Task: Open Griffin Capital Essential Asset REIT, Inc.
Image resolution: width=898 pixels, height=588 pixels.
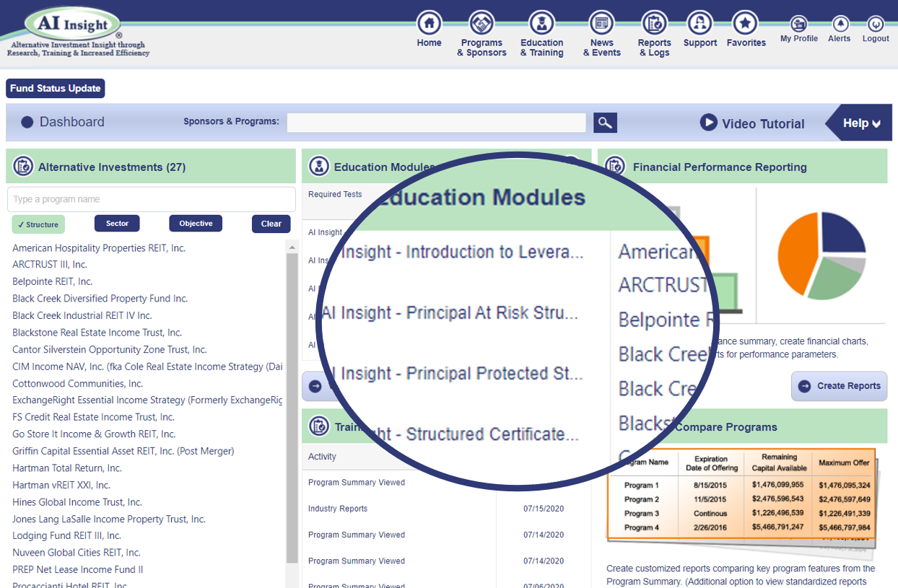Action: pyautogui.click(x=123, y=451)
